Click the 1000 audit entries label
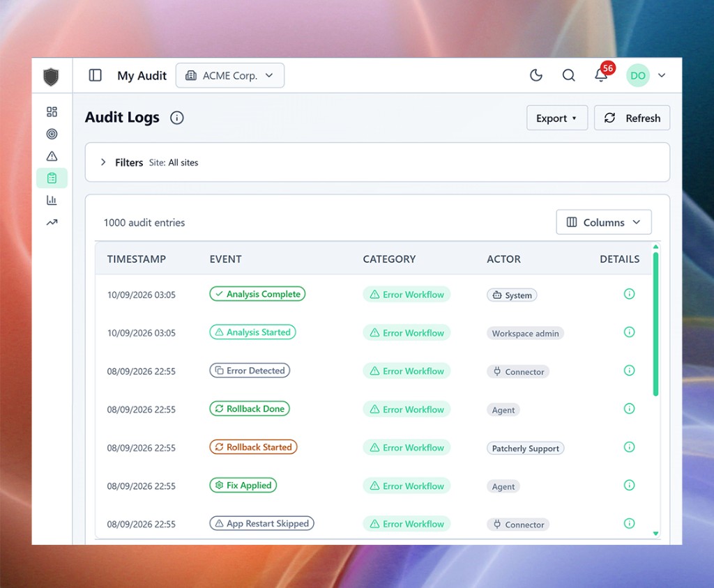This screenshot has height=588, width=714. point(144,222)
